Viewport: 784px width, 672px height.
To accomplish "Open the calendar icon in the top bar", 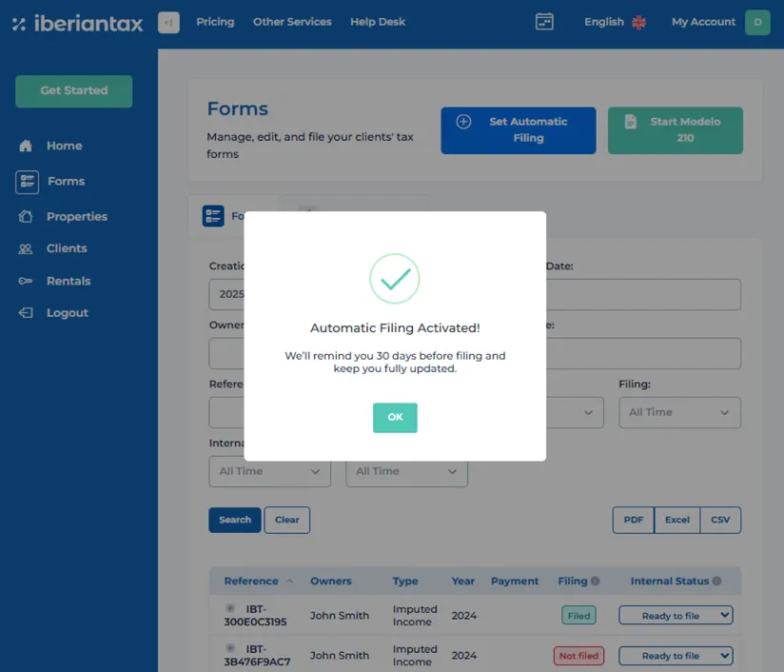I will [545, 21].
